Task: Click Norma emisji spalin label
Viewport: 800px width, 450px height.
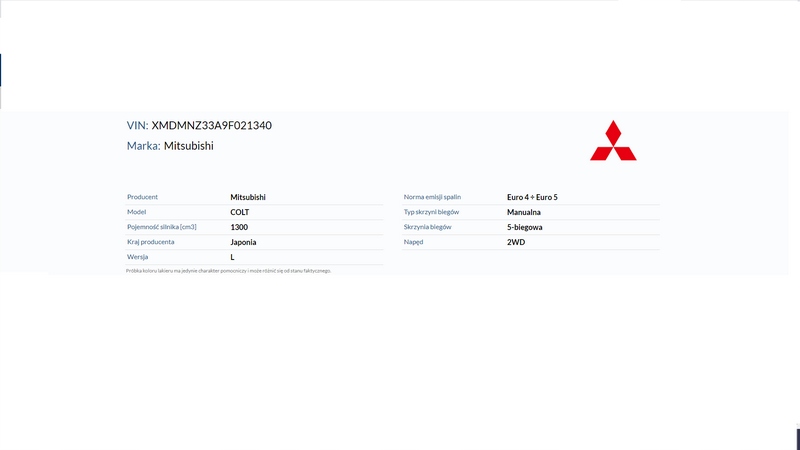Action: click(432, 197)
